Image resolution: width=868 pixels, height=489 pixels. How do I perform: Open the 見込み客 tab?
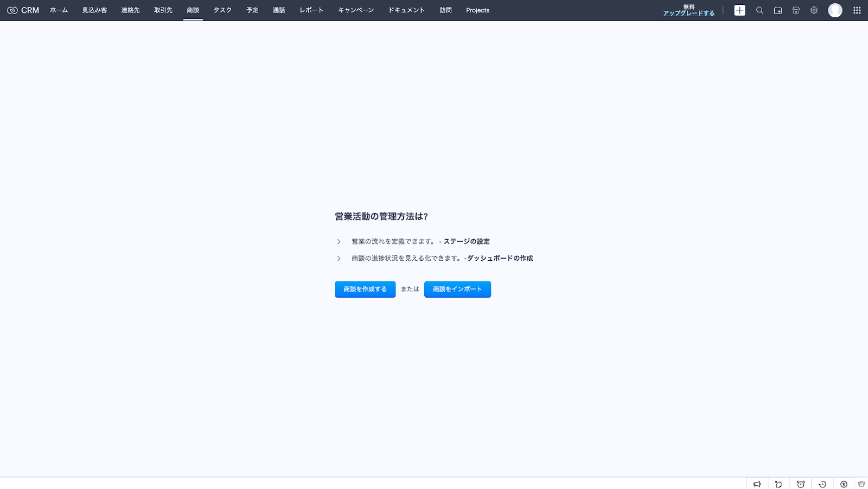(94, 10)
